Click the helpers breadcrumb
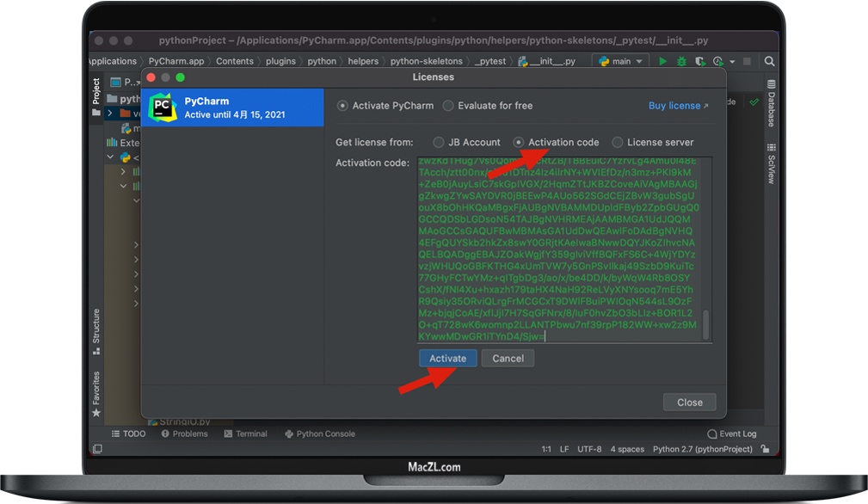The width and height of the screenshot is (868, 504). coord(363,61)
